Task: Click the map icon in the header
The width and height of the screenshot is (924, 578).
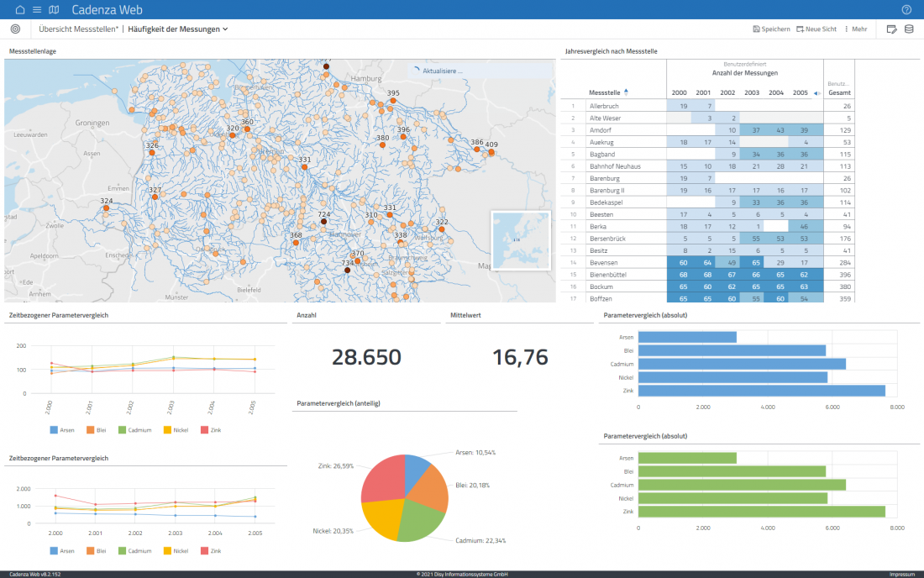Action: pyautogui.click(x=53, y=9)
